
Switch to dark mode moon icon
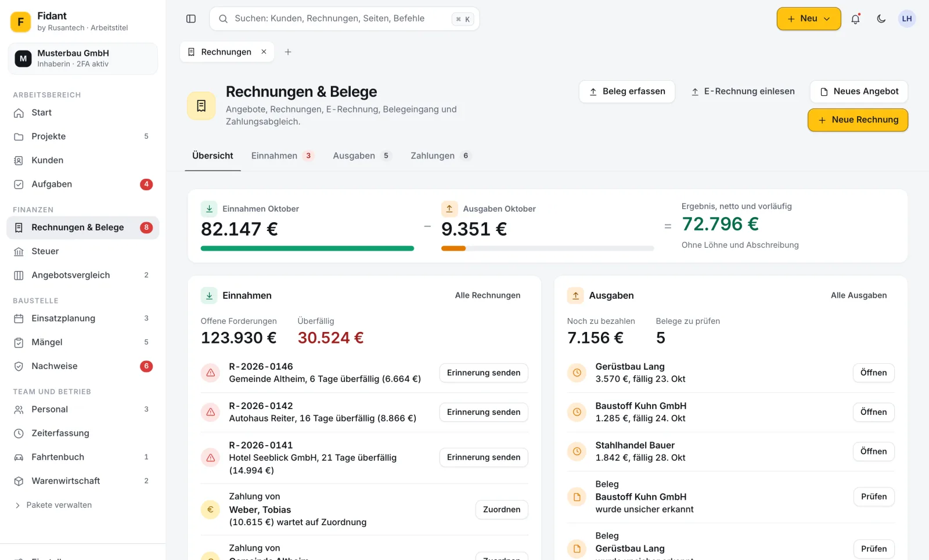coord(881,19)
